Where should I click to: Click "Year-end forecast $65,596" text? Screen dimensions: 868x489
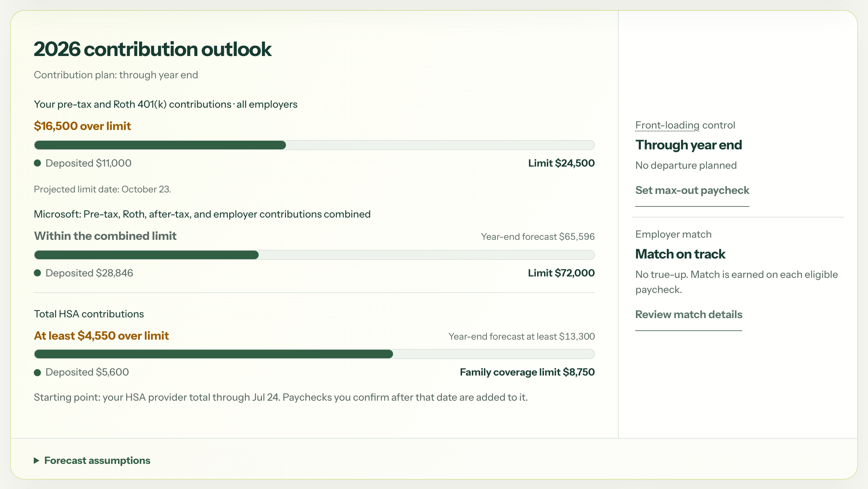538,237
